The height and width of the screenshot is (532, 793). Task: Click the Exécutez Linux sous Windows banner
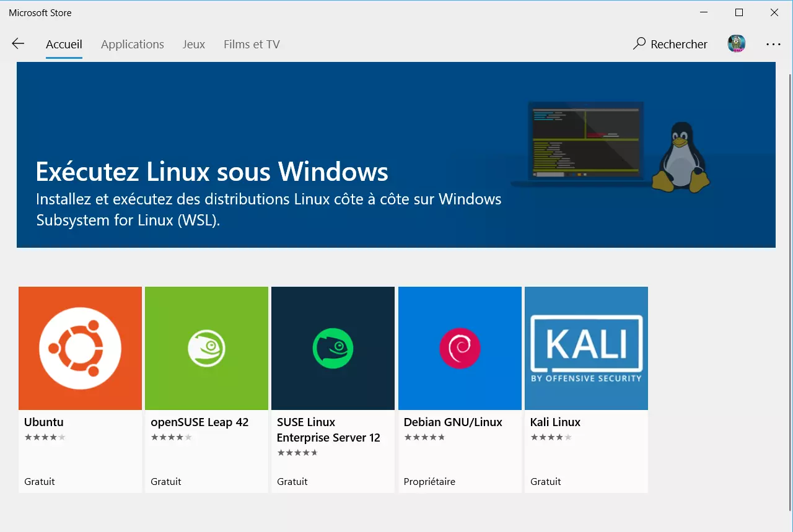click(212, 172)
